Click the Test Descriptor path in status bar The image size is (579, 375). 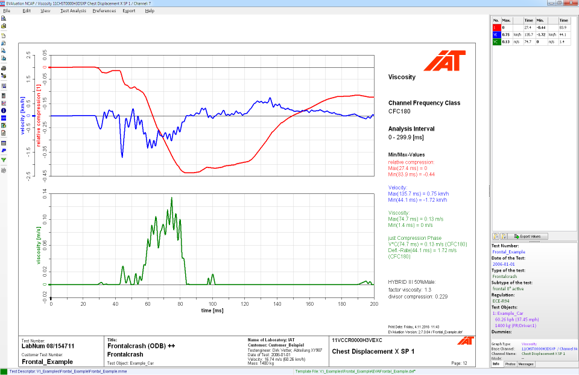click(x=68, y=371)
